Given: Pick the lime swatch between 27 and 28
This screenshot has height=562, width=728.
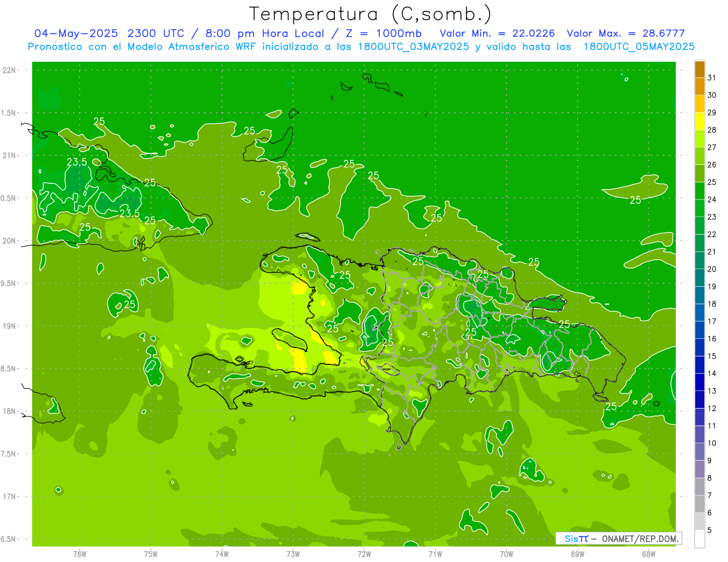Looking at the screenshot, I should [699, 138].
